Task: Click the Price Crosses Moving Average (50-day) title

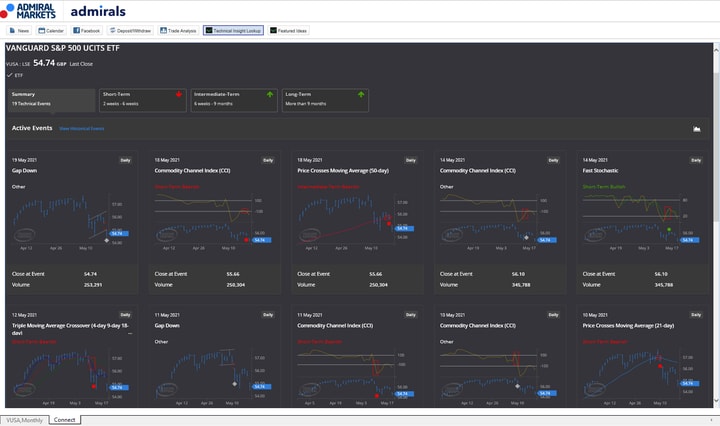Action: [x=343, y=171]
